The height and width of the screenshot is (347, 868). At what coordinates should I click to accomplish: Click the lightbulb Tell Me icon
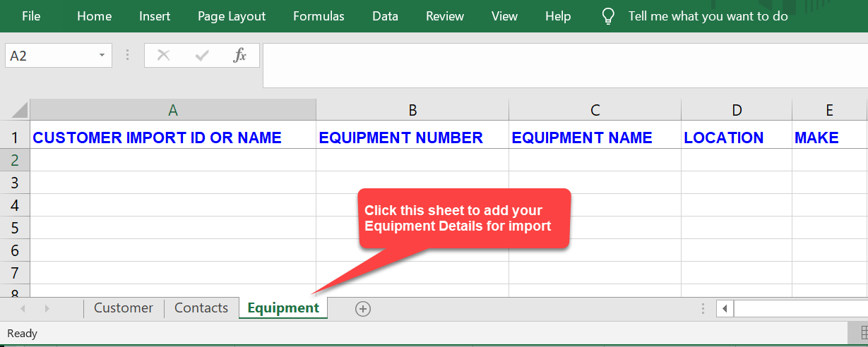pos(608,16)
